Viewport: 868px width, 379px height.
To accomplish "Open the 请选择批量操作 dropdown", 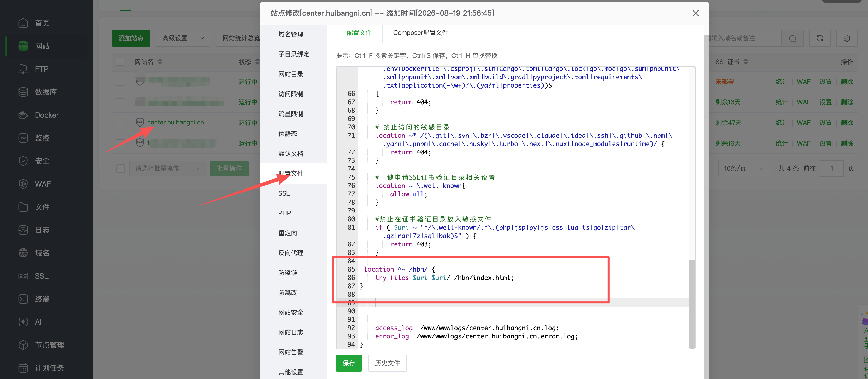I will 168,169.
